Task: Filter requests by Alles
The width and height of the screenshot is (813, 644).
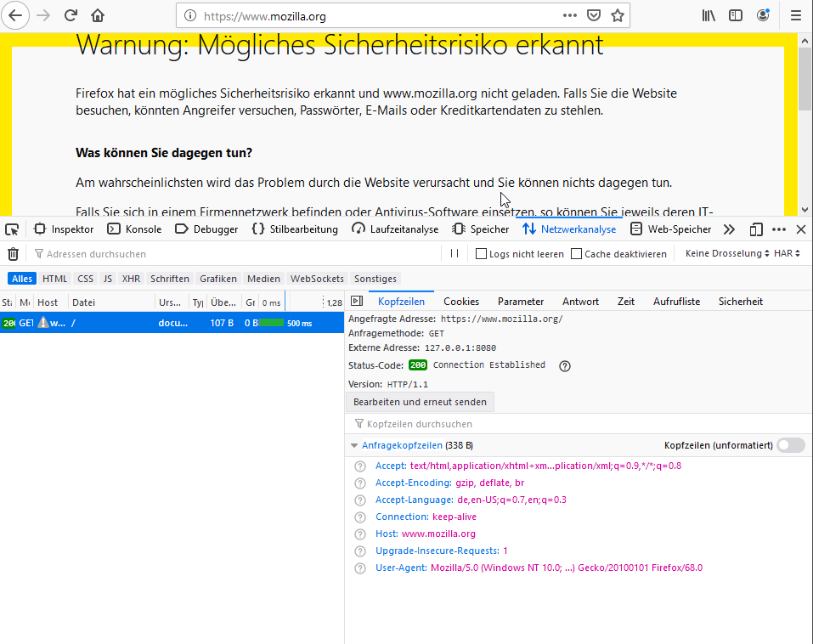Action: click(x=22, y=279)
